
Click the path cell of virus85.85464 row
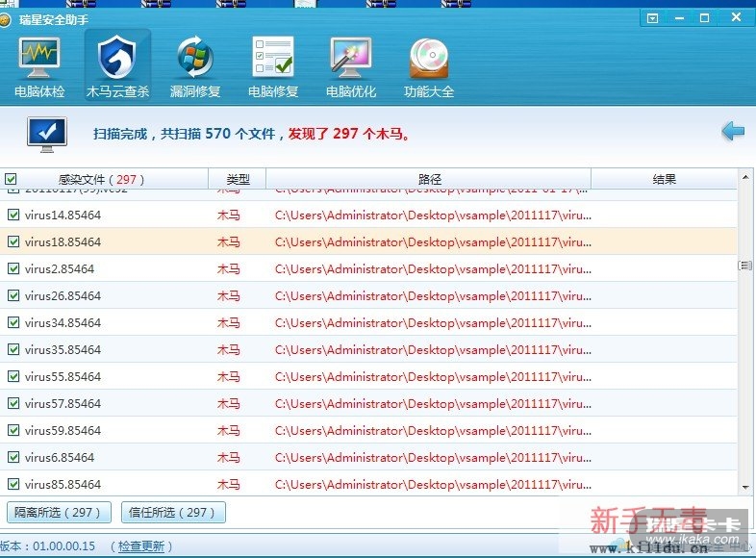[433, 485]
